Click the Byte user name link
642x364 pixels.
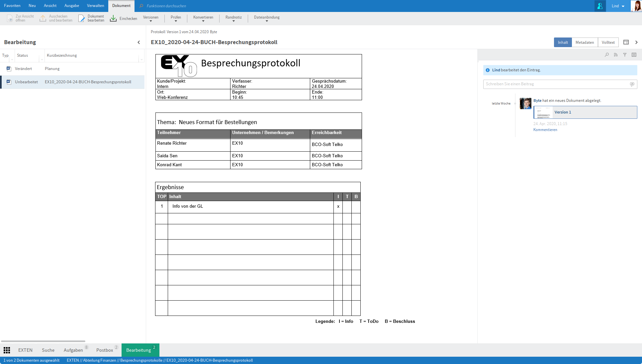537,101
